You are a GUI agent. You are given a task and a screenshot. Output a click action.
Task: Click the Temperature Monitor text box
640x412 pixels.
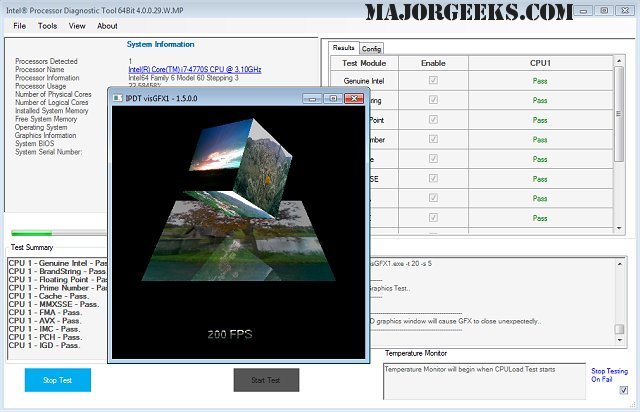tap(484, 381)
